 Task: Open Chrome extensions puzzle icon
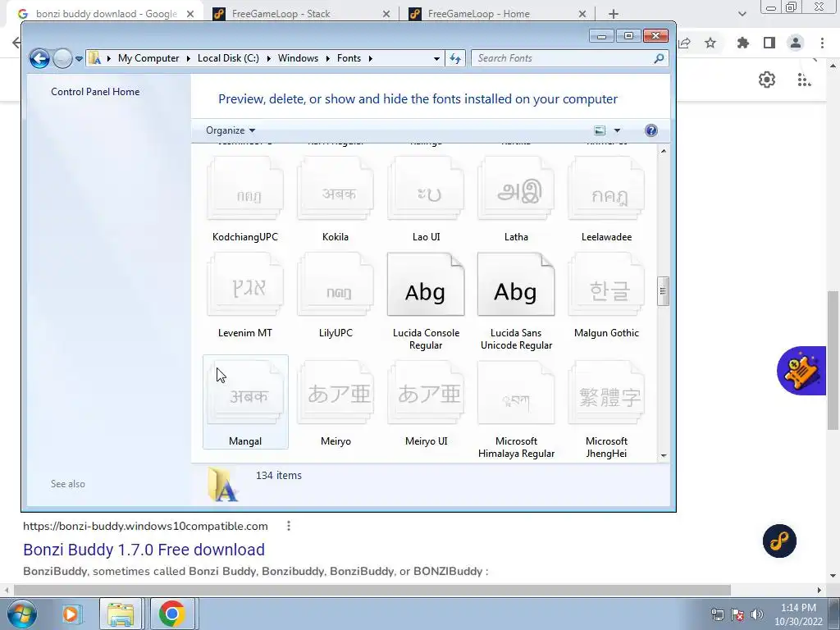tap(742, 43)
